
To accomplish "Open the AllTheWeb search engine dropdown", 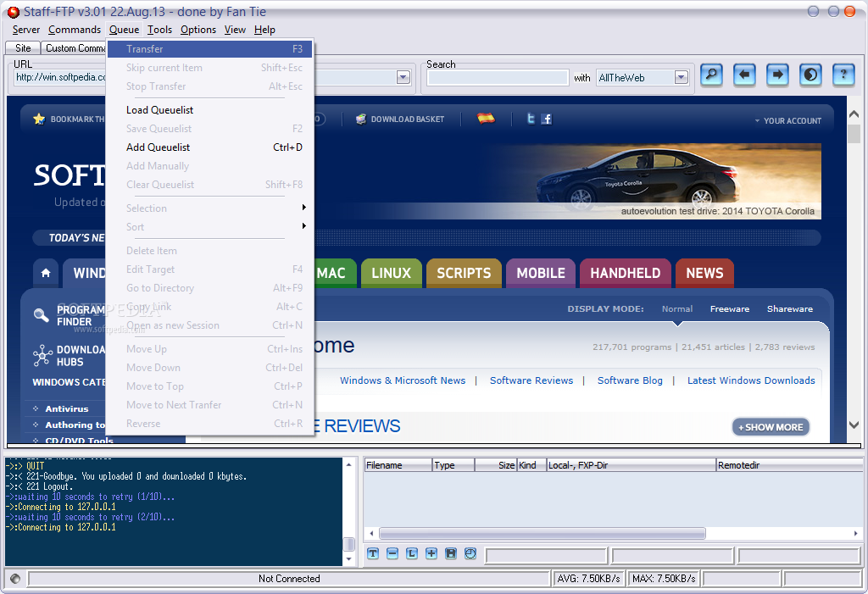I will click(x=682, y=77).
